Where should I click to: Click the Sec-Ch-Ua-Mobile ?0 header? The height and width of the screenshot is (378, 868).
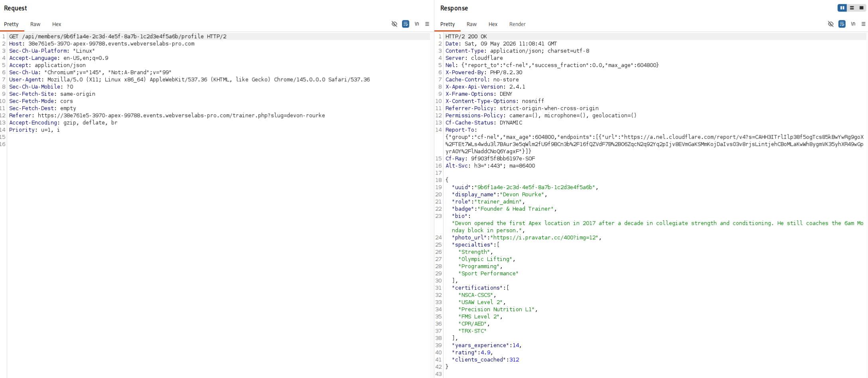41,87
